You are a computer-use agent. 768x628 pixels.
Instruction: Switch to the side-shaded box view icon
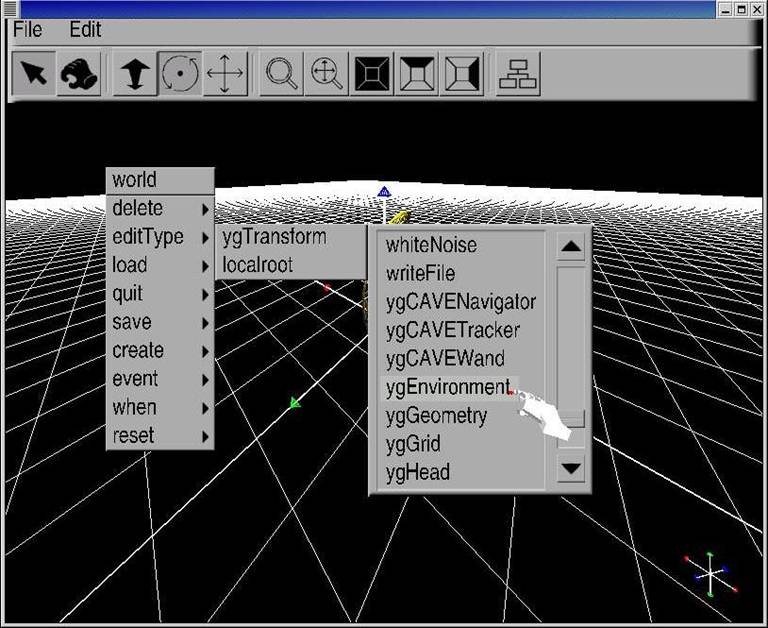[x=461, y=73]
